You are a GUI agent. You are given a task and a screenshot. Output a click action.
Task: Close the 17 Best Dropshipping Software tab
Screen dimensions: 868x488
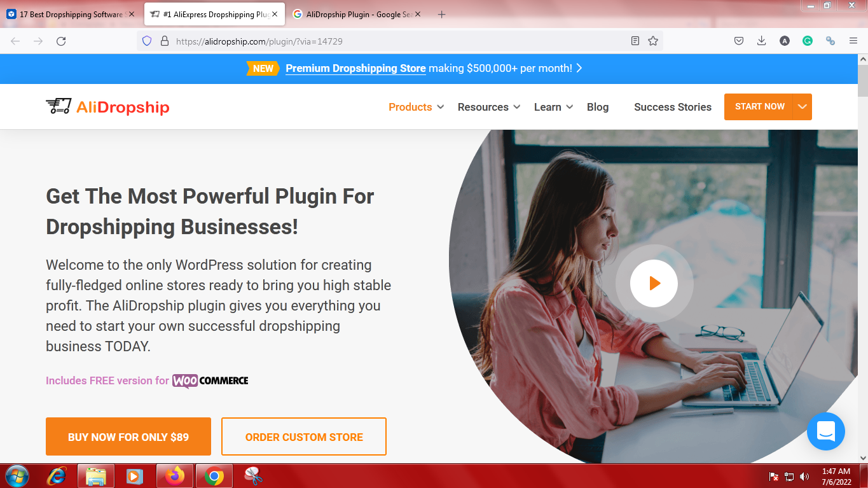131,14
